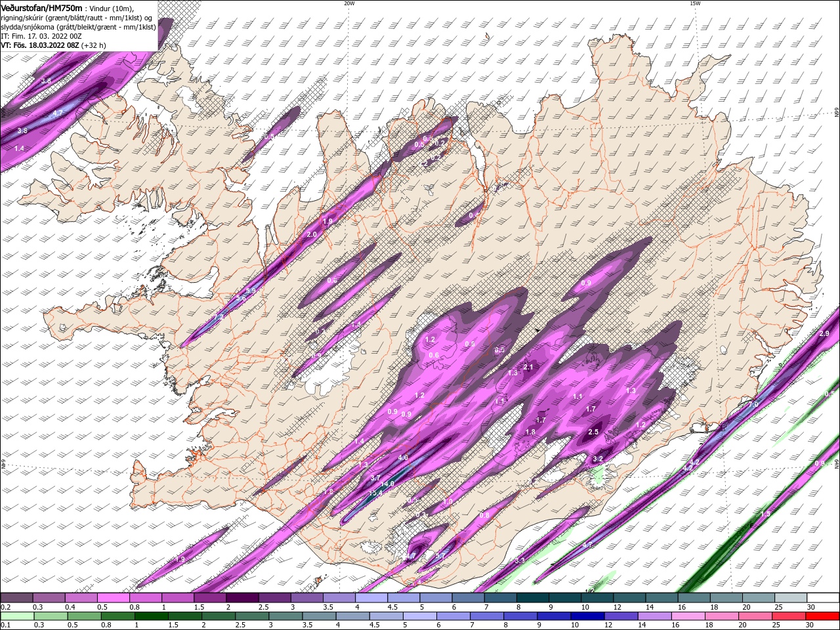Select bright red bottom swatch starting at 30
This screenshot has height=630, width=840.
tap(823, 616)
